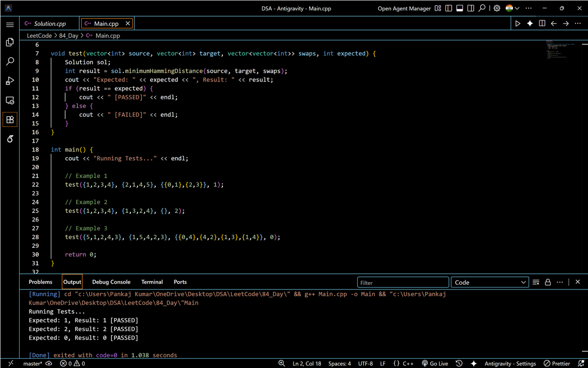Viewport: 588px width, 368px height.
Task: Click the search magnifier in title bar
Action: (x=482, y=8)
